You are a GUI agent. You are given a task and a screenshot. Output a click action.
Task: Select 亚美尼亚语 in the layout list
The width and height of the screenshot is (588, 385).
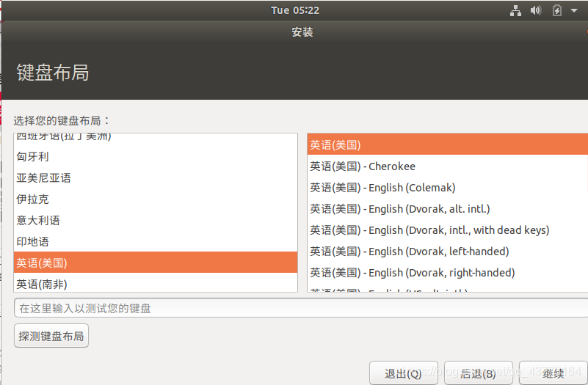(156, 178)
